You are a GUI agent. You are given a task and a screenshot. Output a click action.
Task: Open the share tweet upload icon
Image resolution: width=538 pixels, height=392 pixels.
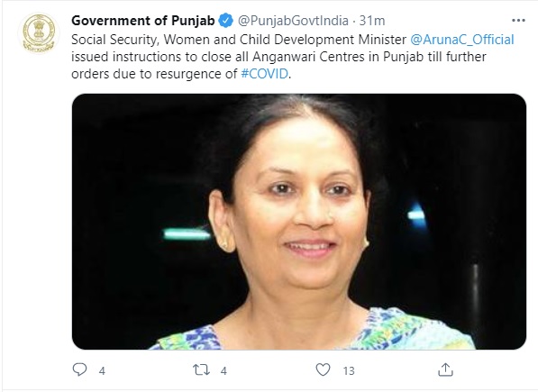point(445,369)
